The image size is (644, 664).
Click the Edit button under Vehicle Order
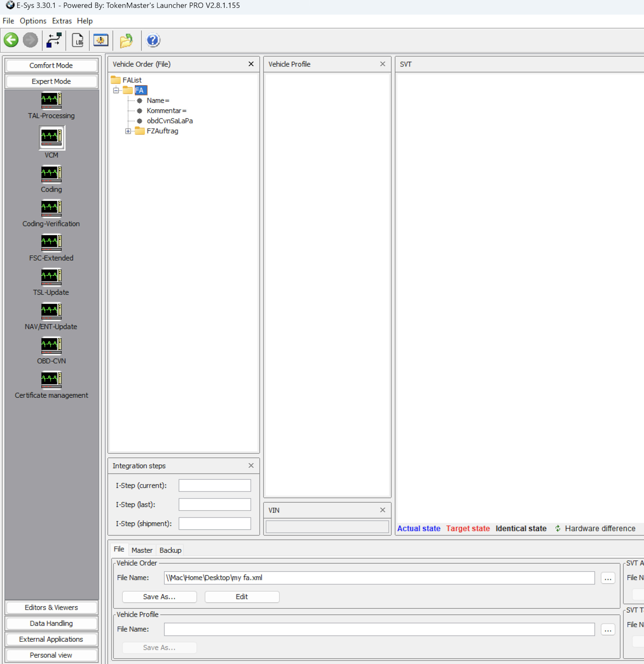[x=242, y=597]
